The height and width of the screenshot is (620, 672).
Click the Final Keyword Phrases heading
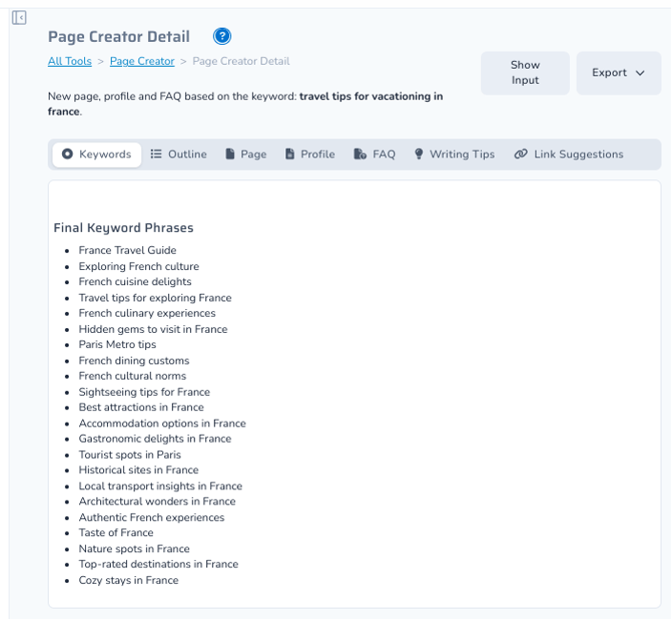coord(123,228)
